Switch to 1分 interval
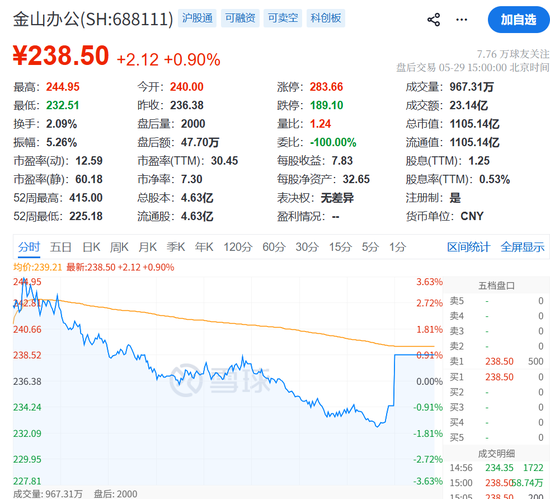Viewport: 550px width, 499px height. 397,247
